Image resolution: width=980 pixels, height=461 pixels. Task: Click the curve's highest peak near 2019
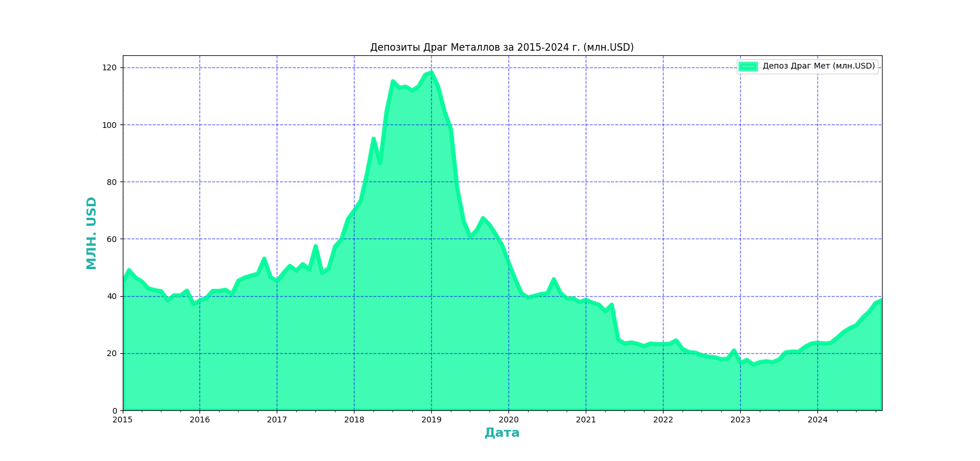[x=431, y=72]
